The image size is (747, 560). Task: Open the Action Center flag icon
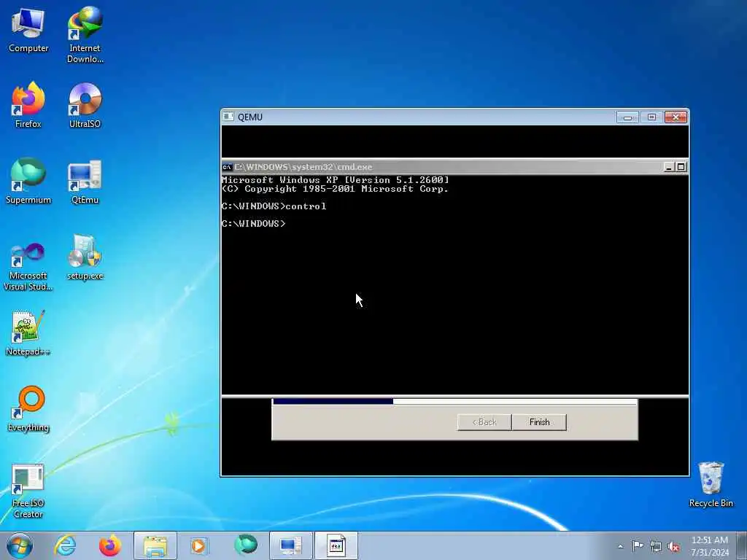pyautogui.click(x=638, y=545)
